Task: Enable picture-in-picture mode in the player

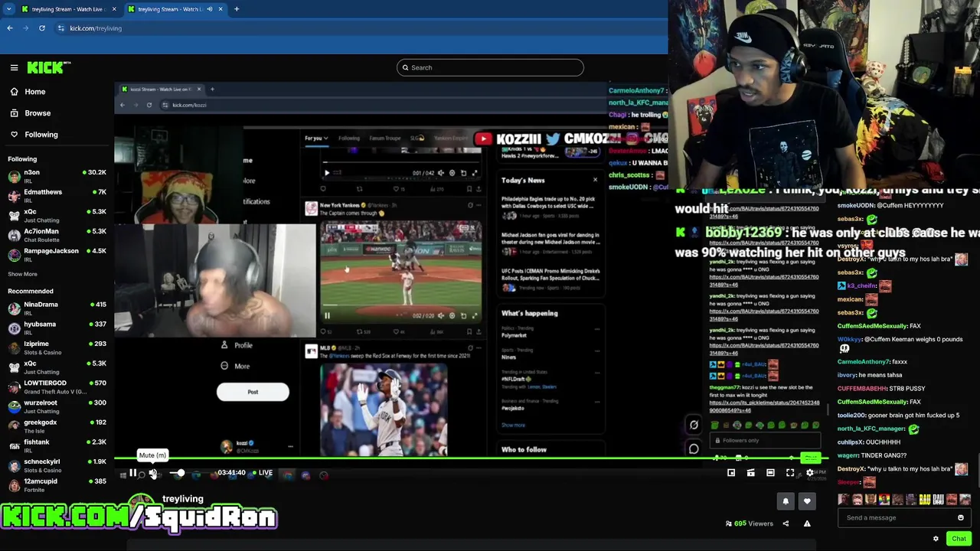Action: (x=731, y=473)
